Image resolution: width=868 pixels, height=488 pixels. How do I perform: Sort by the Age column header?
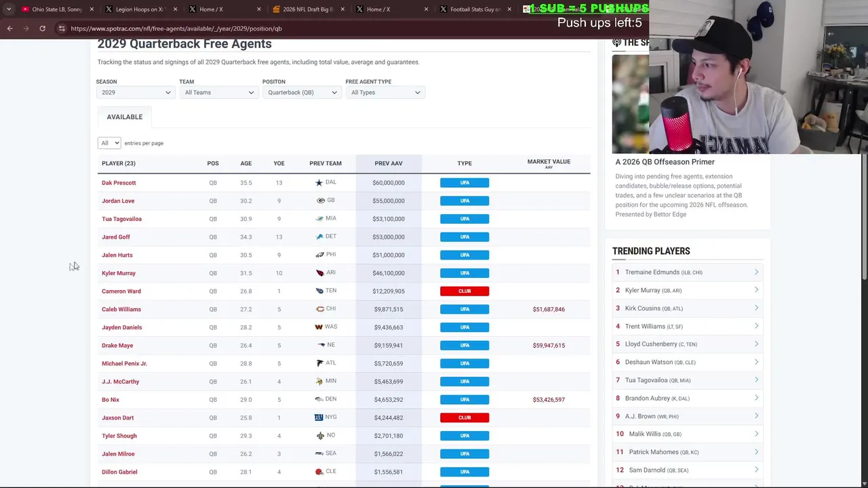coord(245,163)
